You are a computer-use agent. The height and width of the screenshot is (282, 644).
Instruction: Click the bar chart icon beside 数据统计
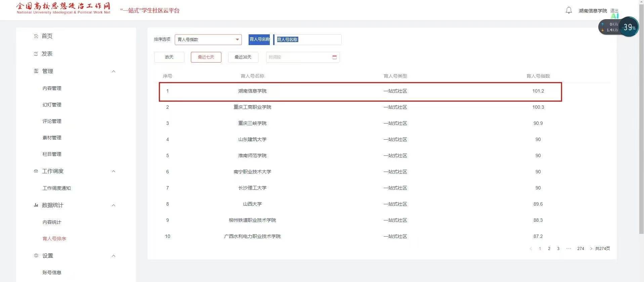coord(36,205)
